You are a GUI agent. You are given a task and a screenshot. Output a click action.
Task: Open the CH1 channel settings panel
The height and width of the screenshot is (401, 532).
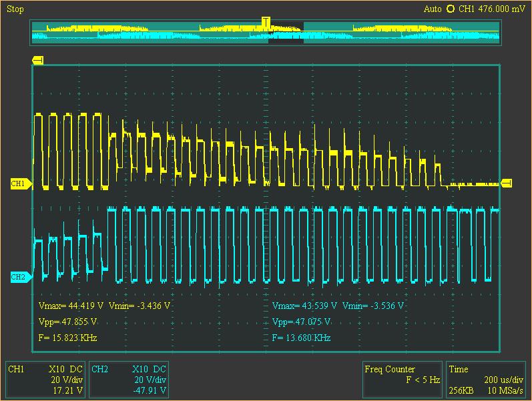tap(45, 380)
